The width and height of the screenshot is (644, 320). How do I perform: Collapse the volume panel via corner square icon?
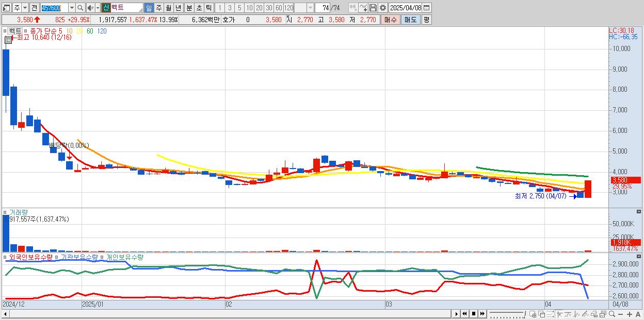pyautogui.click(x=640, y=211)
